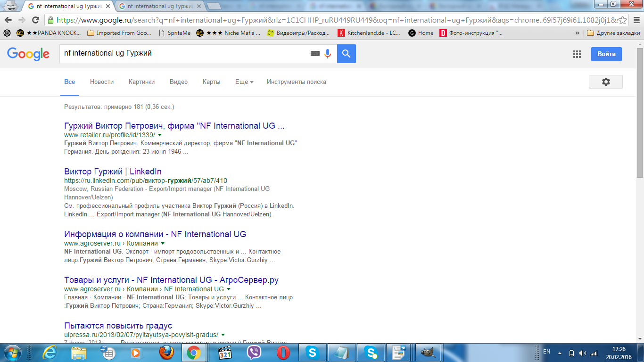This screenshot has height=362, width=644.
Task: Open Opera from the taskbar
Action: point(283,352)
